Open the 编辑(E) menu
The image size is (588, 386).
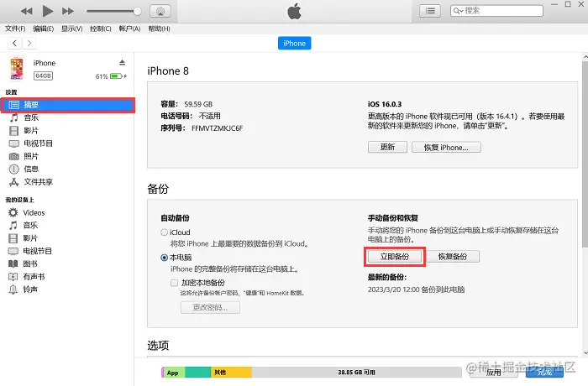pos(43,29)
